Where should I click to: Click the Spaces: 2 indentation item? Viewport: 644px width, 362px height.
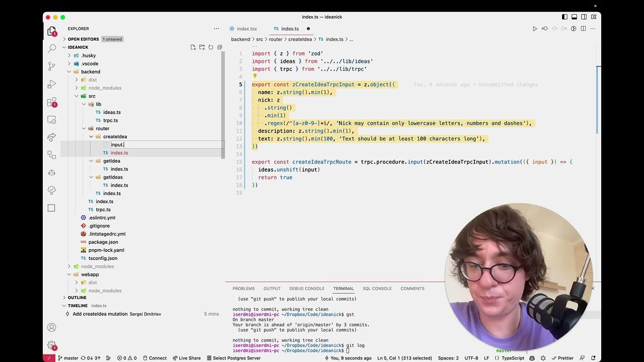pyautogui.click(x=448, y=358)
